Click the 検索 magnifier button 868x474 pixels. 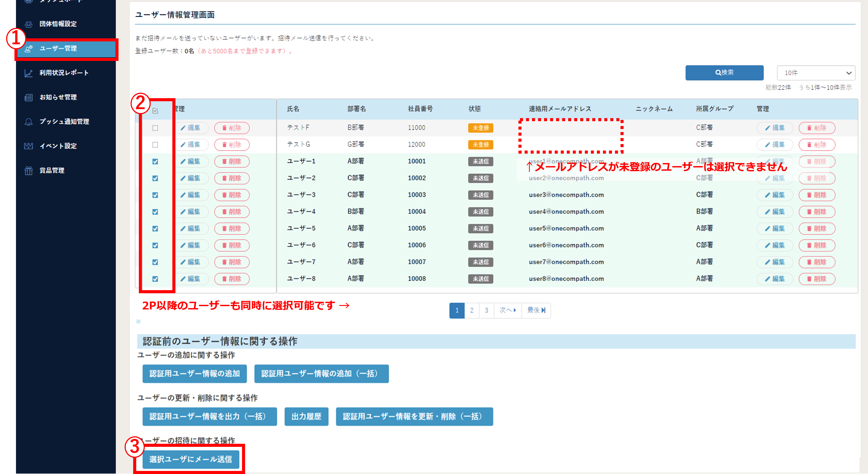[x=724, y=73]
